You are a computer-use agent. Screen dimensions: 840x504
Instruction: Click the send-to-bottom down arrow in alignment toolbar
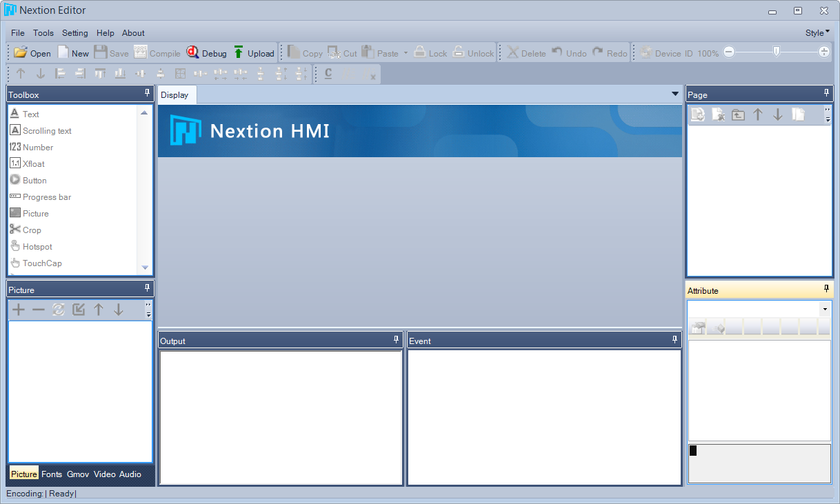pos(41,74)
